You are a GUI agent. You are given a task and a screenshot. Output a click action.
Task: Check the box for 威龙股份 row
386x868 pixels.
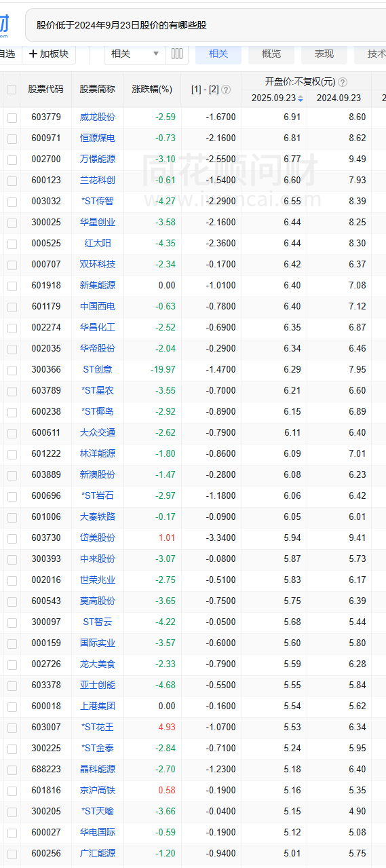(x=12, y=117)
